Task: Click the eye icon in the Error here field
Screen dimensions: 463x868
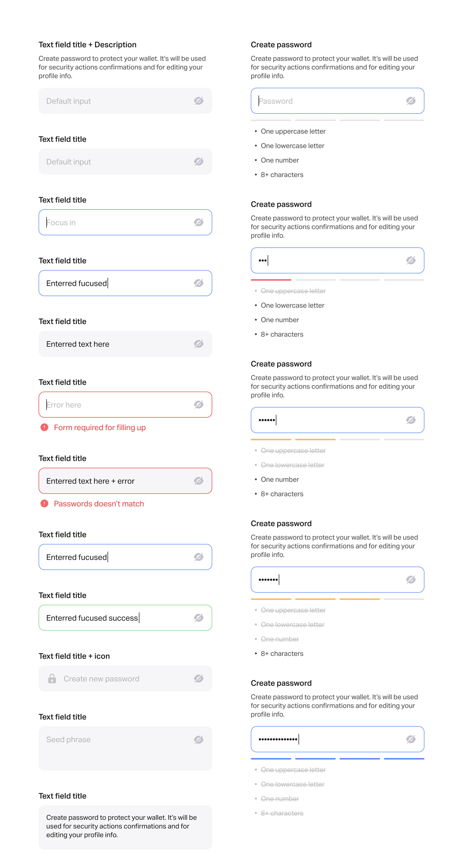Action: tap(198, 404)
